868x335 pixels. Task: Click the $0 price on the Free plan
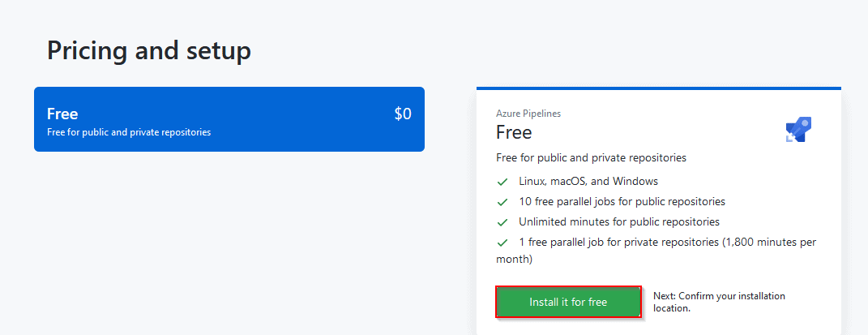[403, 114]
